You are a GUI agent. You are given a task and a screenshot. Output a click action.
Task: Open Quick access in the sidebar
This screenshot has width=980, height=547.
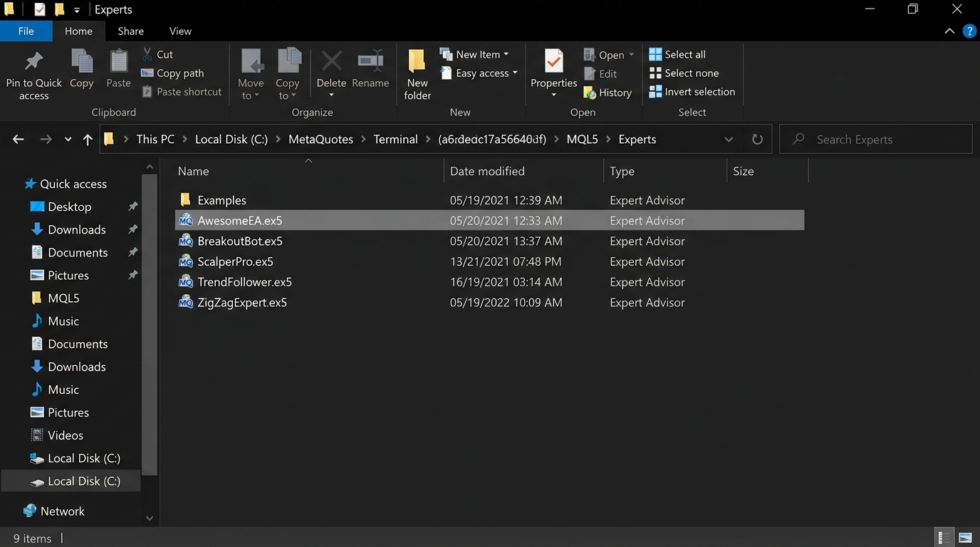coord(66,184)
